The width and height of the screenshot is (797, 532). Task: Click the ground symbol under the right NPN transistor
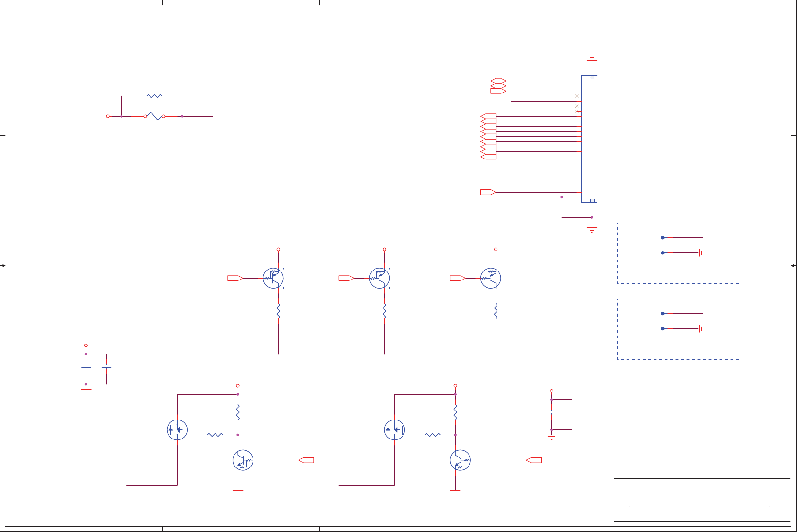pos(455,493)
